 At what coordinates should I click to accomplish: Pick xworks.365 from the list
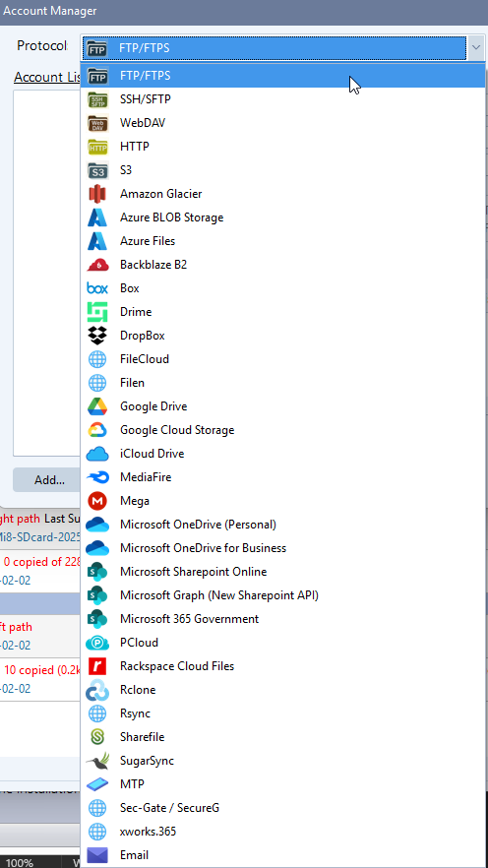pyautogui.click(x=282, y=832)
